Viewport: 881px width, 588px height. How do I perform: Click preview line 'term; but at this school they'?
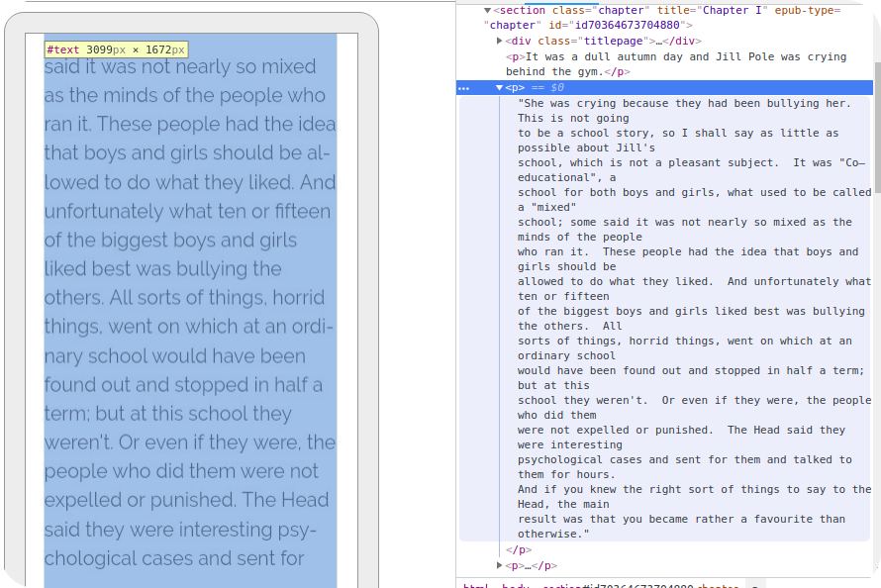168,414
